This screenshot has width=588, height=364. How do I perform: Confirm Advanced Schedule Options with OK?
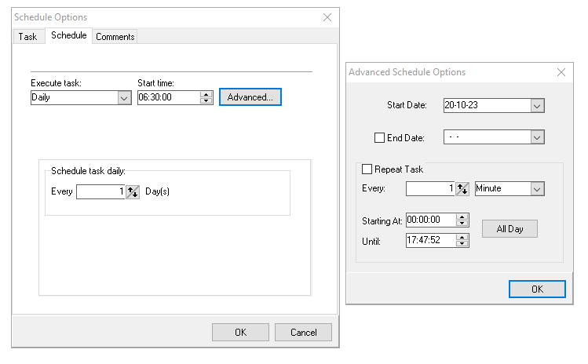coord(537,289)
